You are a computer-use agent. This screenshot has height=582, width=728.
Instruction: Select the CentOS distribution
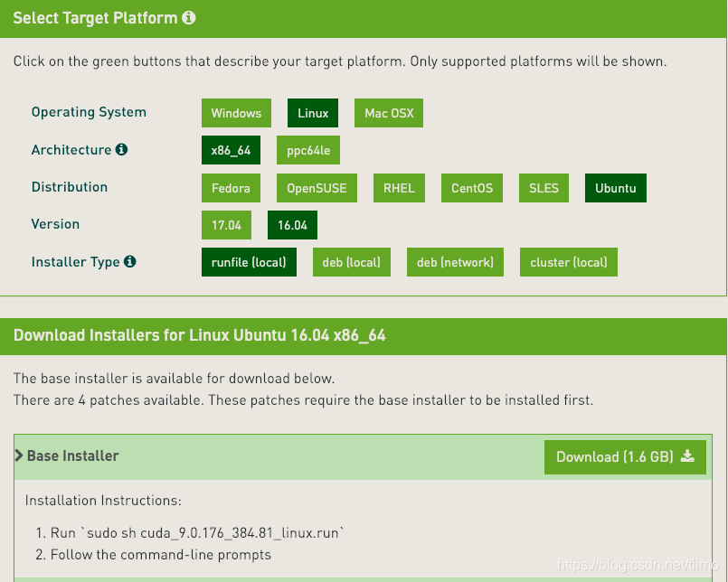[x=472, y=188]
